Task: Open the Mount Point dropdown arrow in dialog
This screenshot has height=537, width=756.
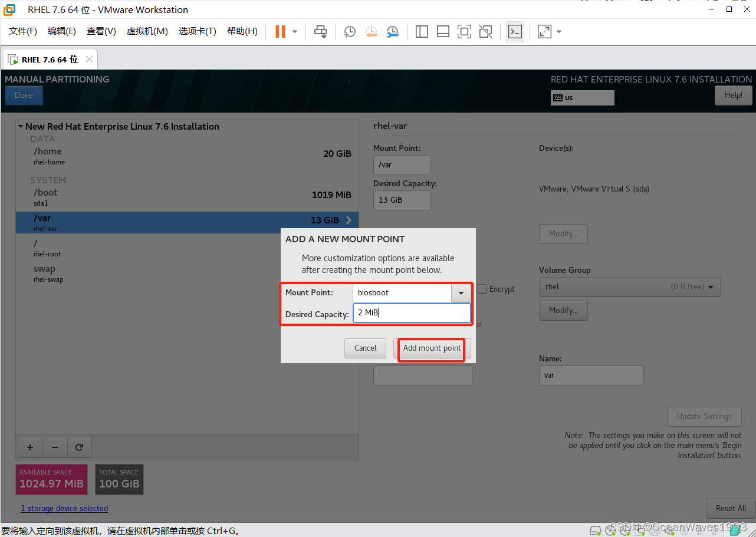Action: point(461,293)
